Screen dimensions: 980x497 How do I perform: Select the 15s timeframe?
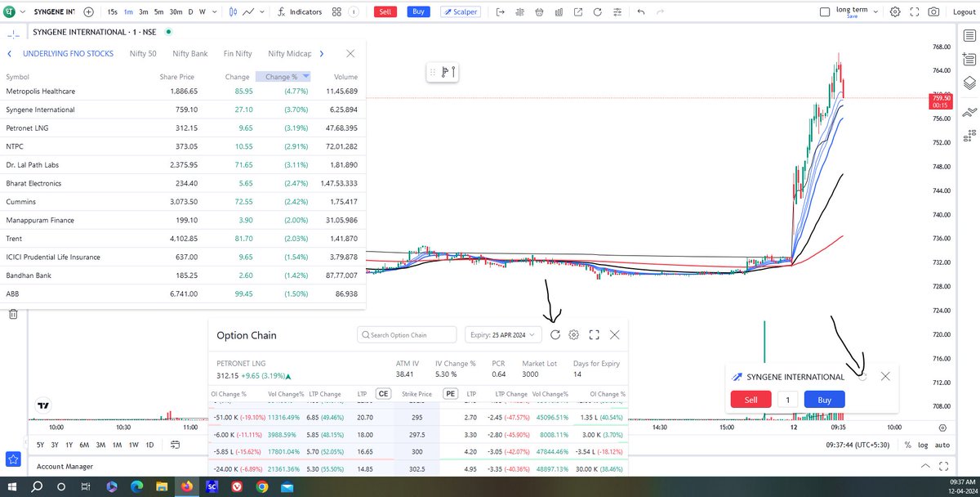[x=113, y=12]
